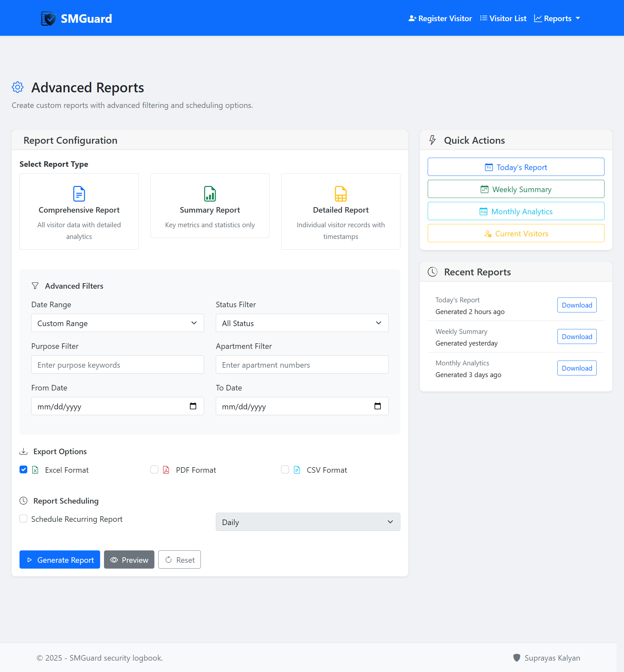Open the From Date calendar picker icon
The image size is (624, 672).
tap(193, 406)
